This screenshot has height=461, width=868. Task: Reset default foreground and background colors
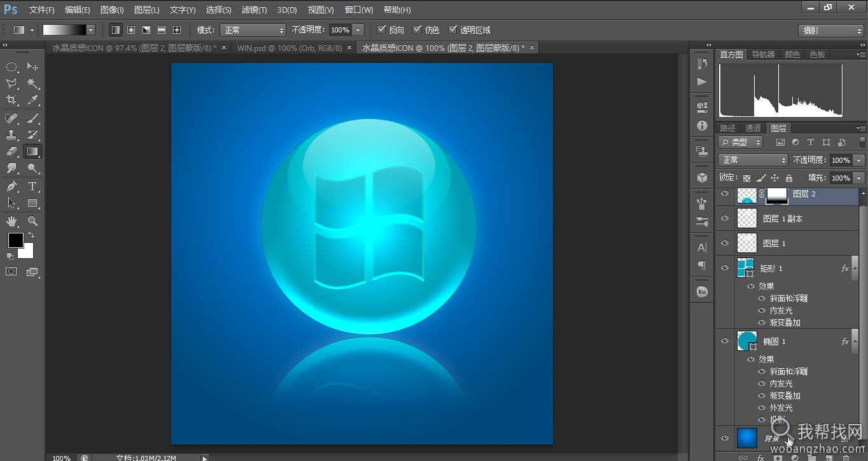click(x=10, y=256)
